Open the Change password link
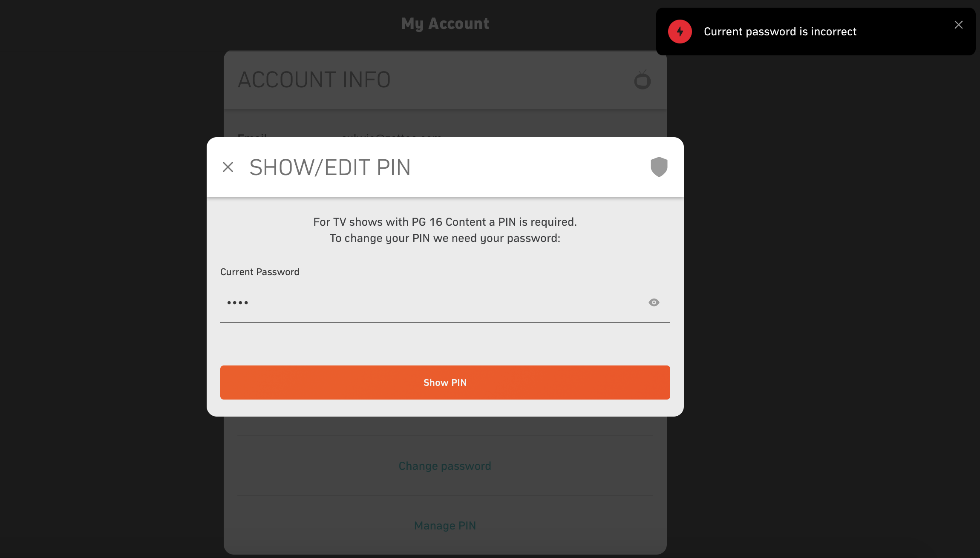 click(x=445, y=466)
